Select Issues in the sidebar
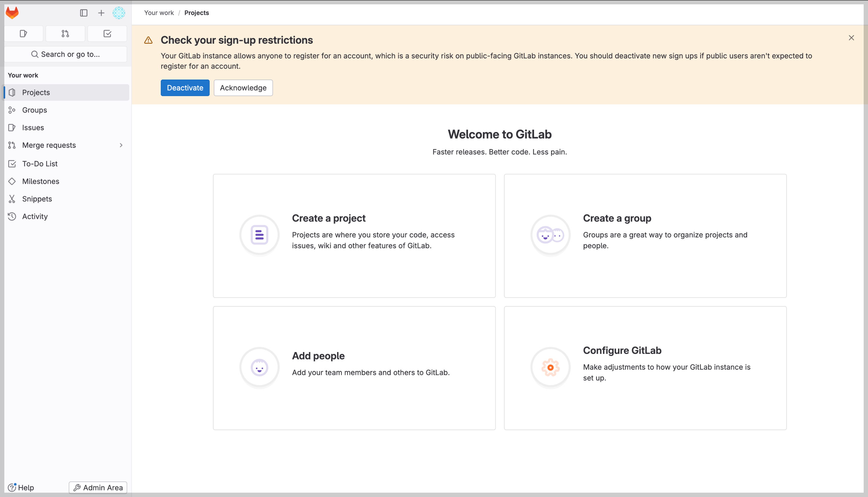Screen dimensions: 868x497 click(x=33, y=128)
